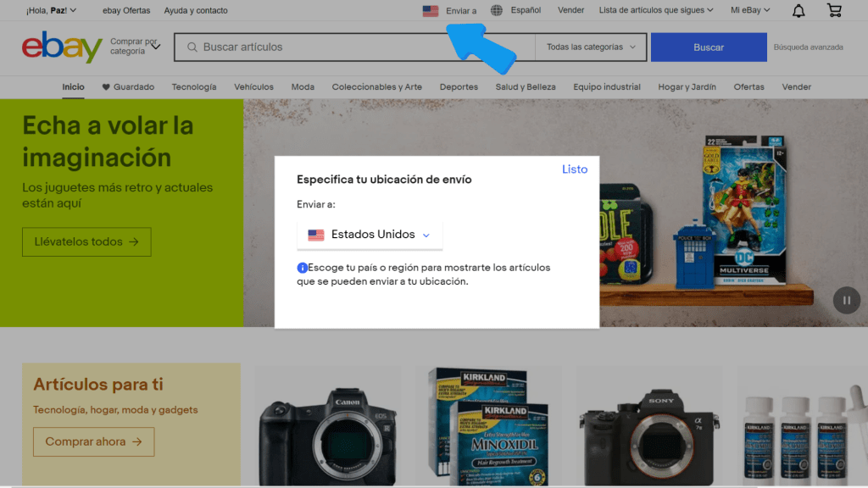Screen dimensions: 868x488
Task: Open Hogar y Jardín category tab
Action: coord(687,87)
